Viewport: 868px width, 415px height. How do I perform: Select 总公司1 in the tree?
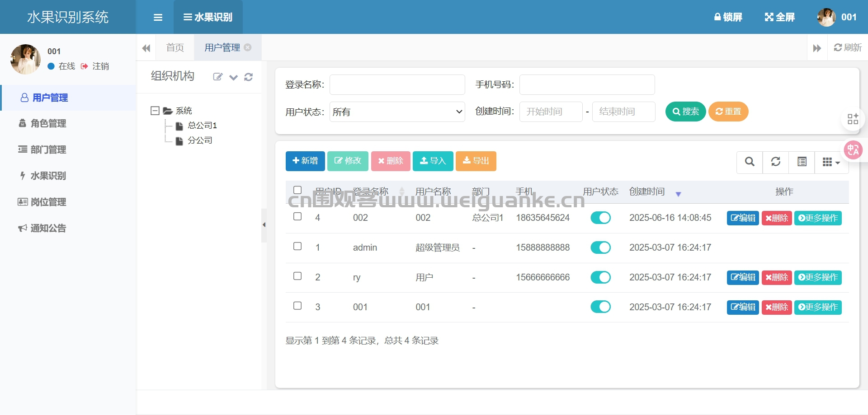202,126
